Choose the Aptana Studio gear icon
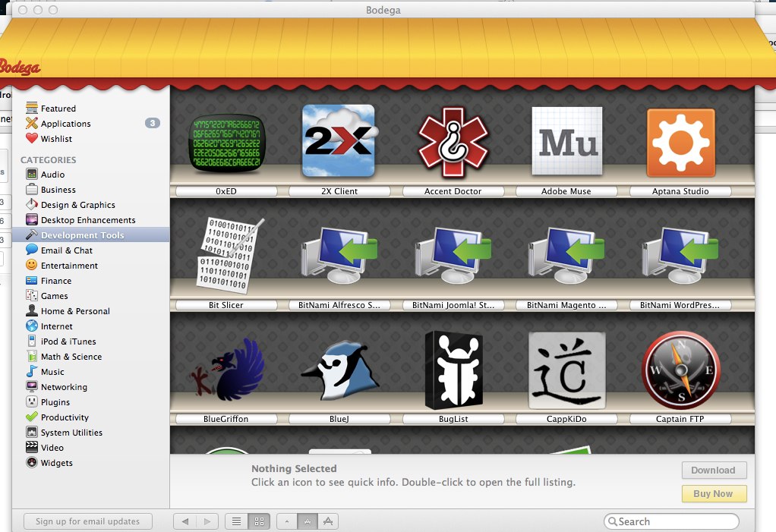The width and height of the screenshot is (776, 532). pos(681,143)
